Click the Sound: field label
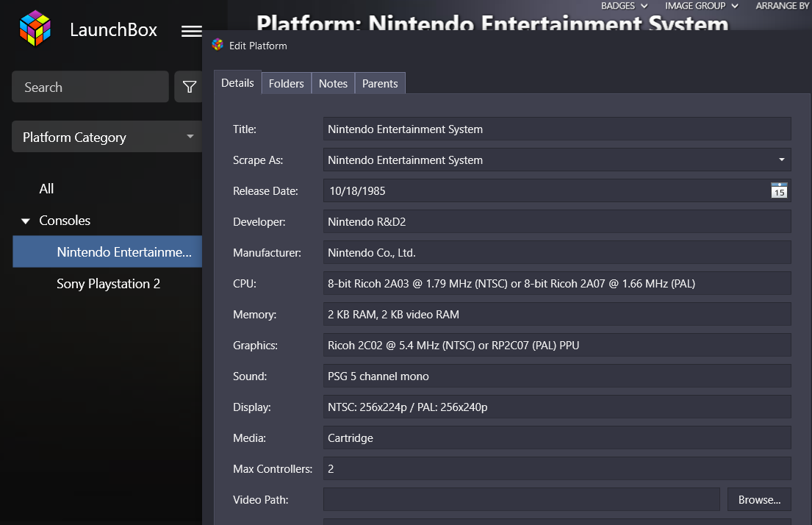The width and height of the screenshot is (812, 525). (250, 376)
